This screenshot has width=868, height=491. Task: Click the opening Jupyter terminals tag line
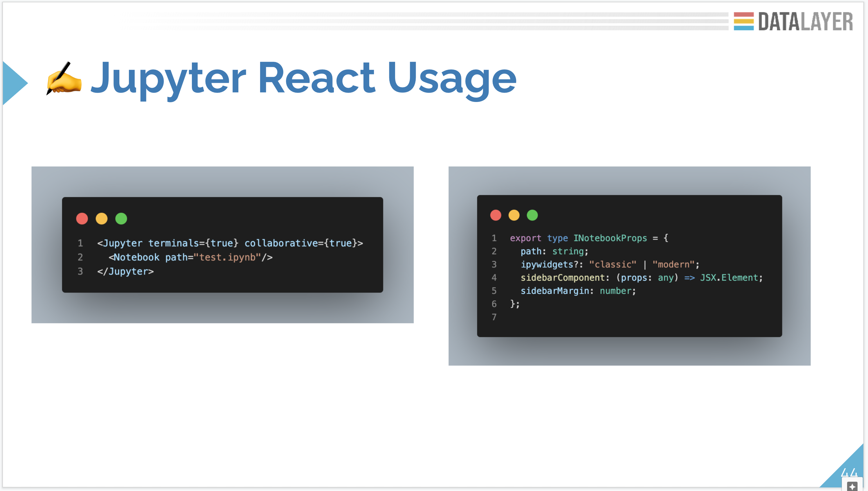pos(230,243)
